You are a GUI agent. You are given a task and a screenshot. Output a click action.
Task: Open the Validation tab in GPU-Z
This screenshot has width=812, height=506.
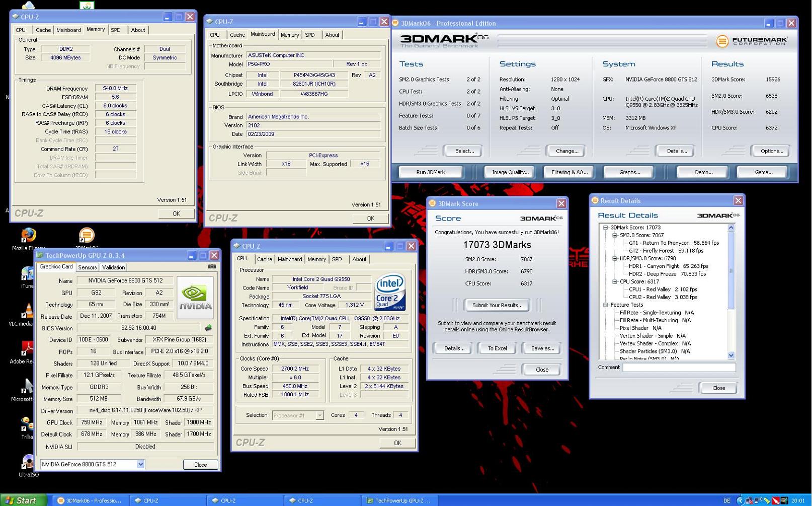tap(113, 267)
